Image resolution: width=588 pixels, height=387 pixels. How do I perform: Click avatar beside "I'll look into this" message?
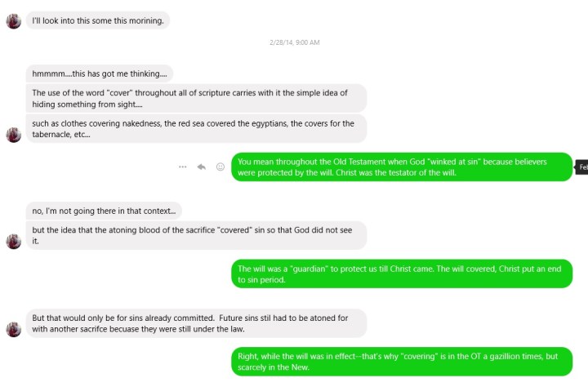[x=13, y=20]
